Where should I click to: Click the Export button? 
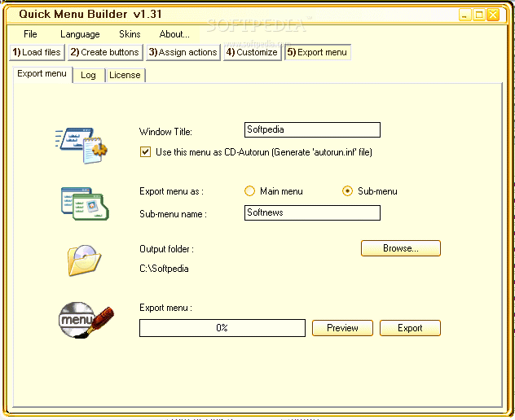click(x=410, y=328)
